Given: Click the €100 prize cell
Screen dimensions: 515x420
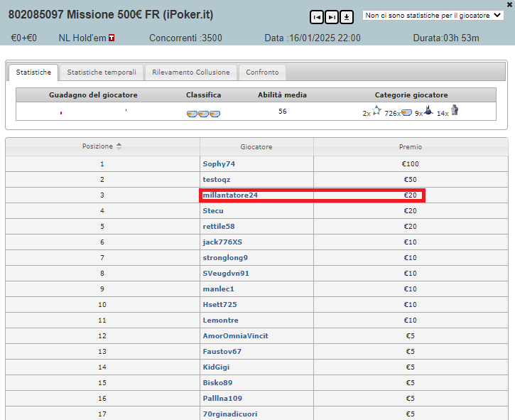Looking at the screenshot, I should click(x=411, y=164).
